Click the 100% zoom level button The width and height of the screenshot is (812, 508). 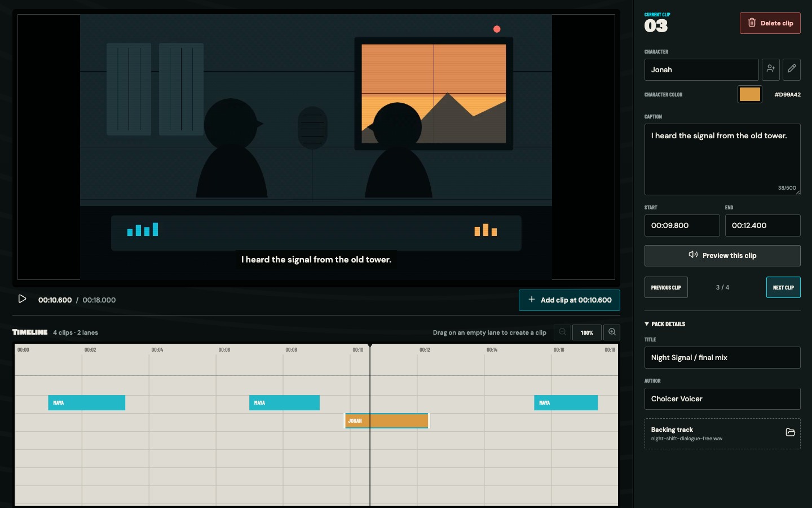[x=587, y=332]
